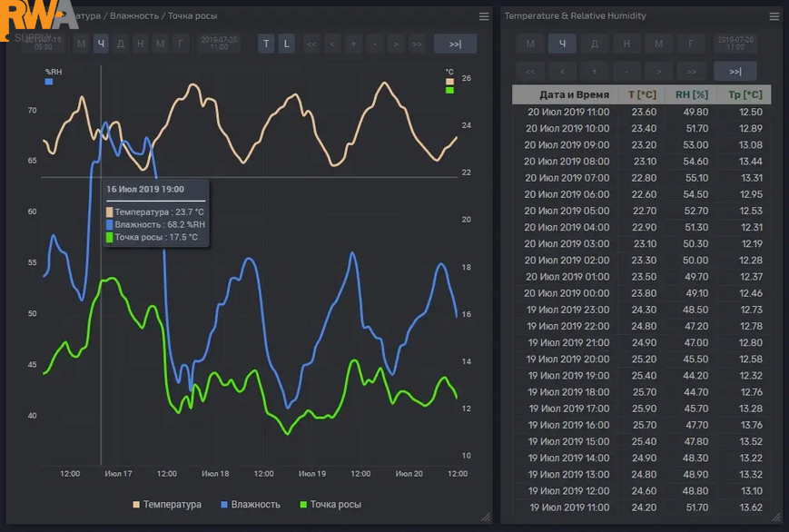Click the table's step-back < button
This screenshot has height=532, width=789.
(x=562, y=72)
